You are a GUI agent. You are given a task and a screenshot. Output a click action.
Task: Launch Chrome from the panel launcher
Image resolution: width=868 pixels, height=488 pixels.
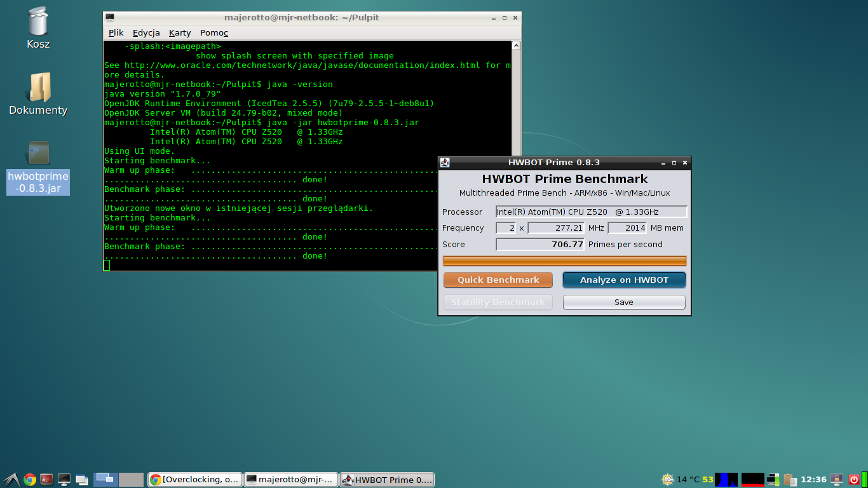click(x=30, y=480)
